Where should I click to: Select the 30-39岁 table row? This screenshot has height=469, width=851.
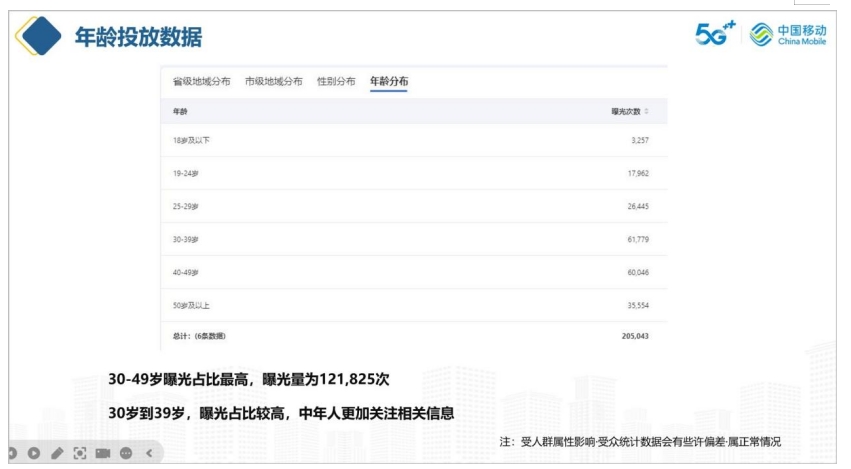[412, 239]
